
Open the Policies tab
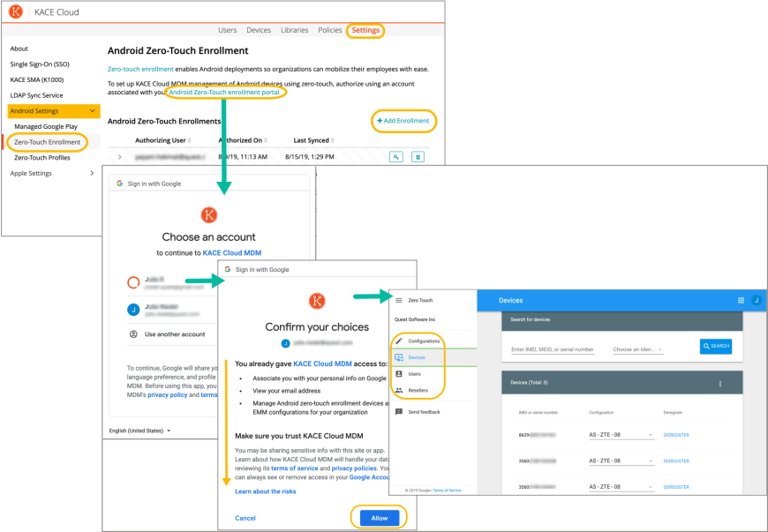point(329,30)
